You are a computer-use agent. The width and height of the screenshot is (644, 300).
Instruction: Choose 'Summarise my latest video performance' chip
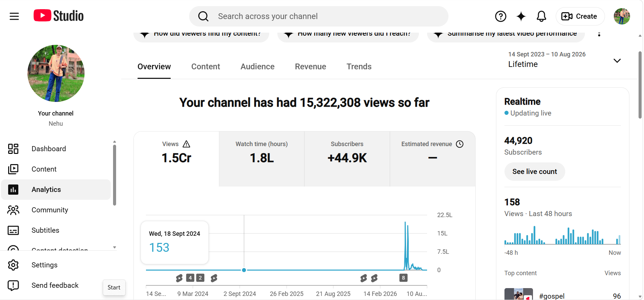point(506,35)
